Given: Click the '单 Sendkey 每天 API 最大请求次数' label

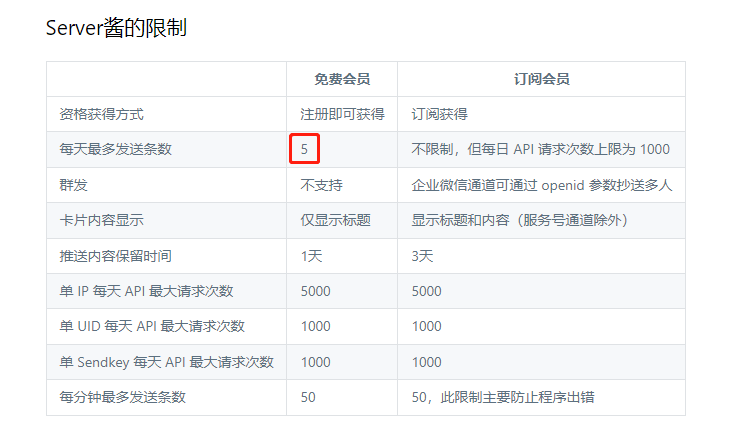Looking at the screenshot, I should tap(167, 362).
